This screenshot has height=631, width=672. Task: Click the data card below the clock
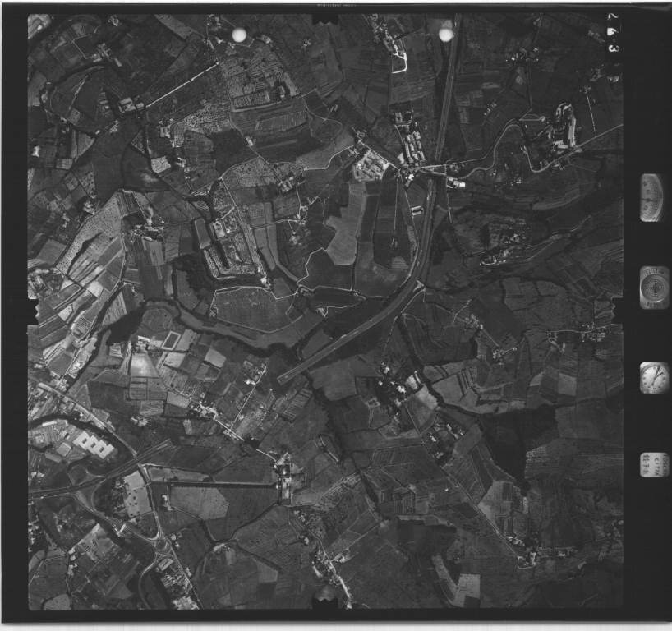[x=654, y=465]
